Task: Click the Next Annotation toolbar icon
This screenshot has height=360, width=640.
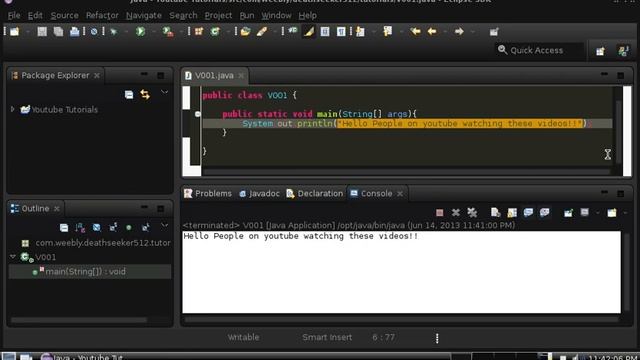Action: click(360, 32)
